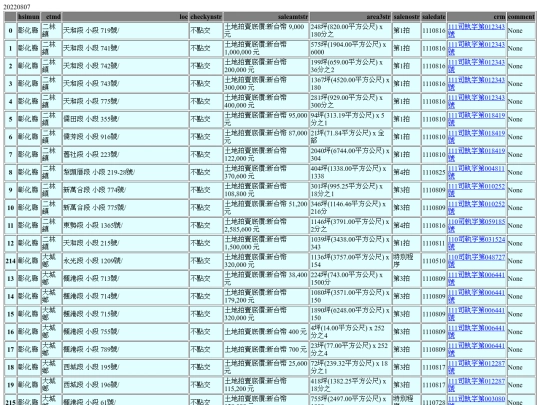Select sale date 1110825 in row 8
This screenshot has width=540, height=405.
pyautogui.click(x=434, y=172)
